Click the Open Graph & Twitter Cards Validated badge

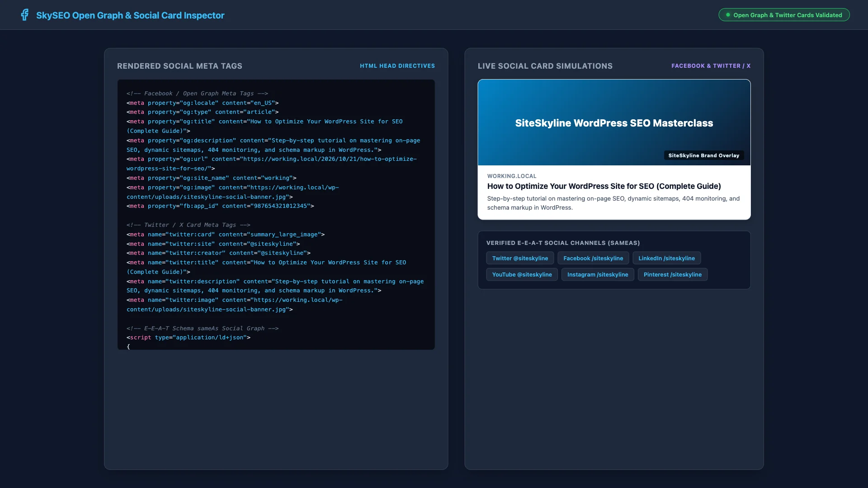coord(784,15)
